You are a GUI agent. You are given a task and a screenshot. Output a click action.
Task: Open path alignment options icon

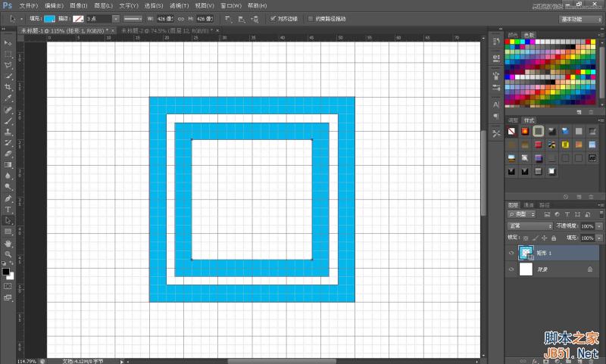(241, 18)
